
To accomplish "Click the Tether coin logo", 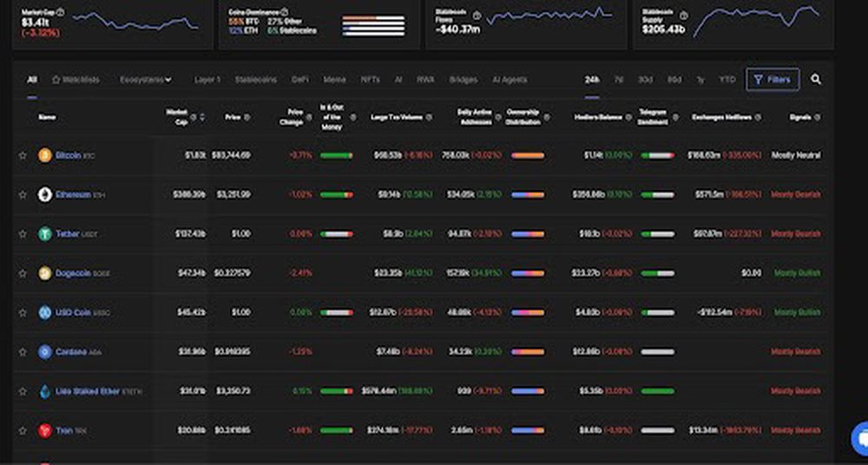I will point(45,234).
